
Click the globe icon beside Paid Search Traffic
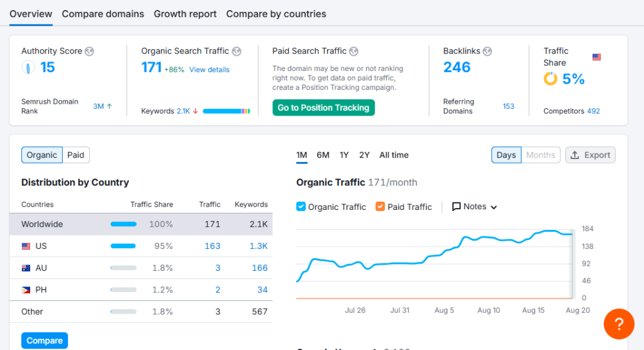click(x=353, y=52)
